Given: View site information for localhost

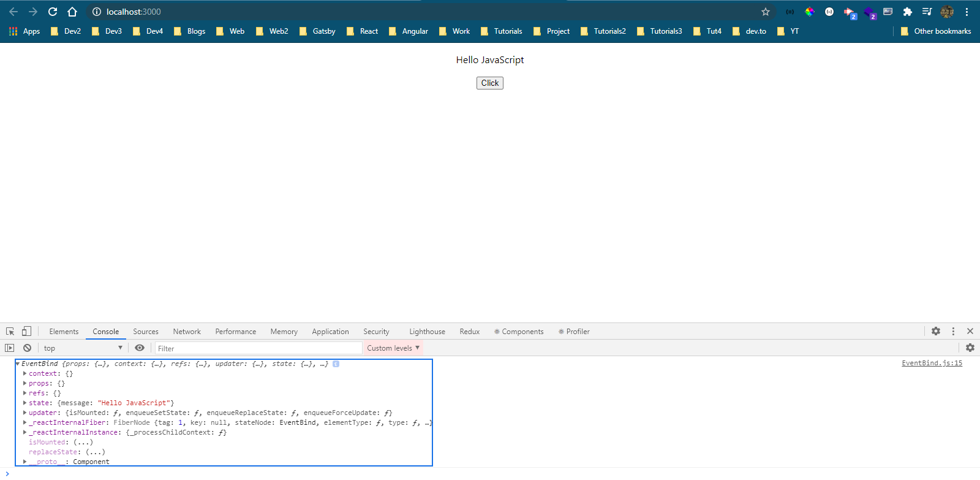Looking at the screenshot, I should pyautogui.click(x=97, y=12).
